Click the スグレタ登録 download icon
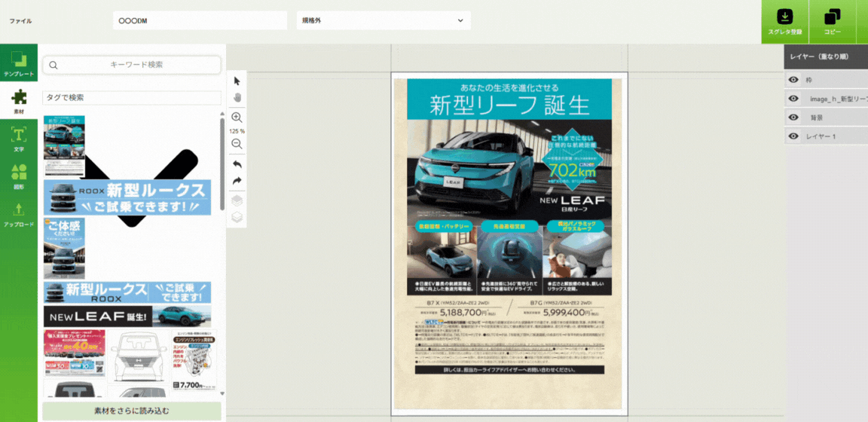Screen dimensions: 868x422 pyautogui.click(x=784, y=17)
